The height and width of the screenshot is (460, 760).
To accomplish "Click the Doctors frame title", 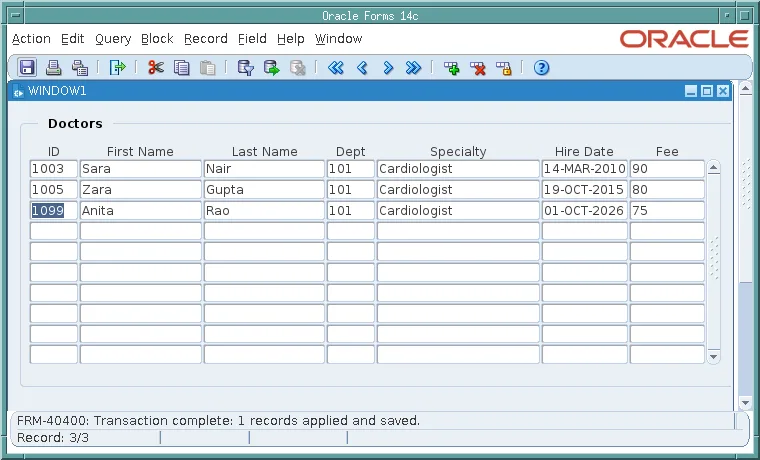I will pyautogui.click(x=75, y=124).
